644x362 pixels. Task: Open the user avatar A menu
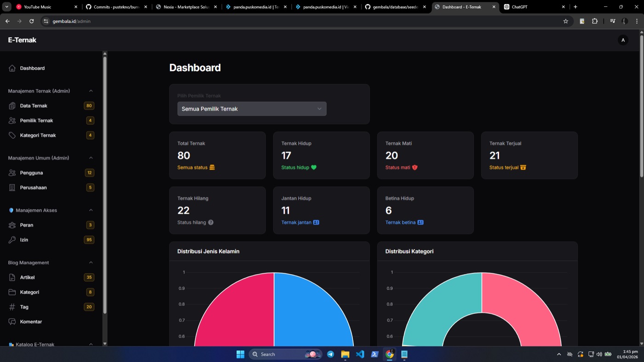(x=623, y=40)
